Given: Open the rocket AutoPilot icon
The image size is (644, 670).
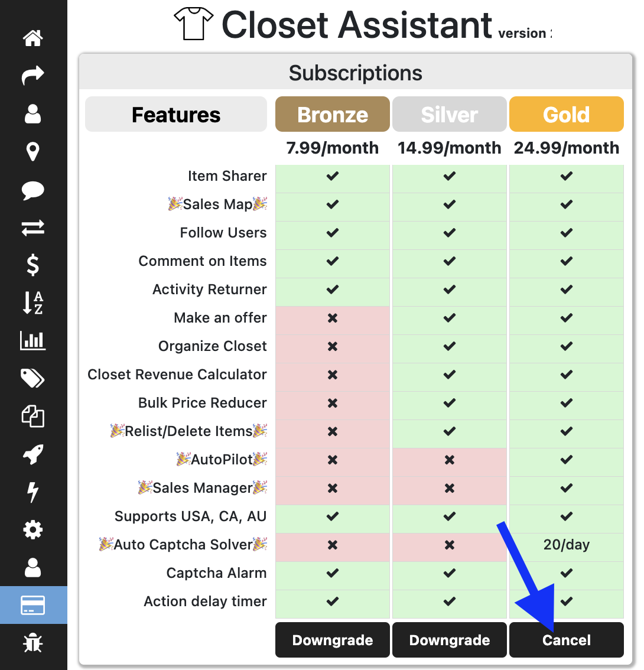Looking at the screenshot, I should (x=33, y=455).
